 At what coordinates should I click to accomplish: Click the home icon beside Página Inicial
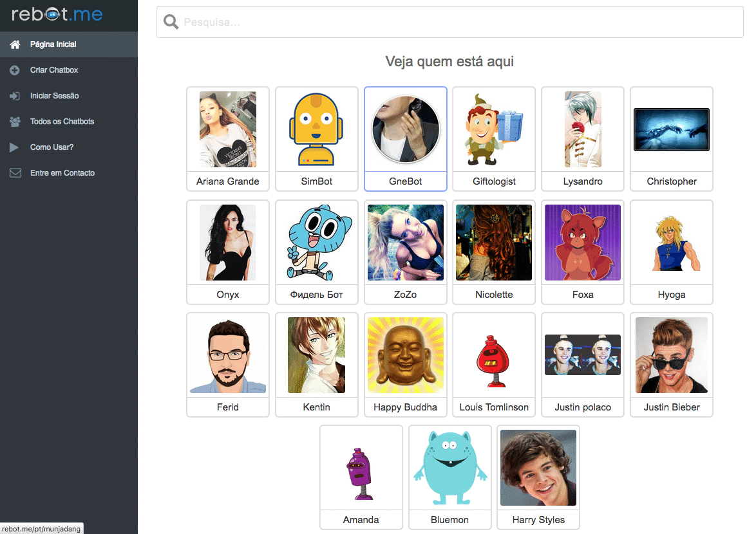15,44
